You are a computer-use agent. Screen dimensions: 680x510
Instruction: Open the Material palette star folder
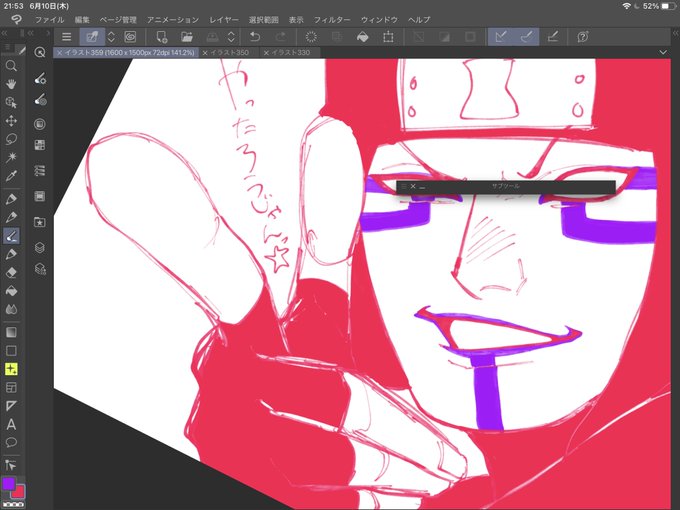pyautogui.click(x=39, y=222)
